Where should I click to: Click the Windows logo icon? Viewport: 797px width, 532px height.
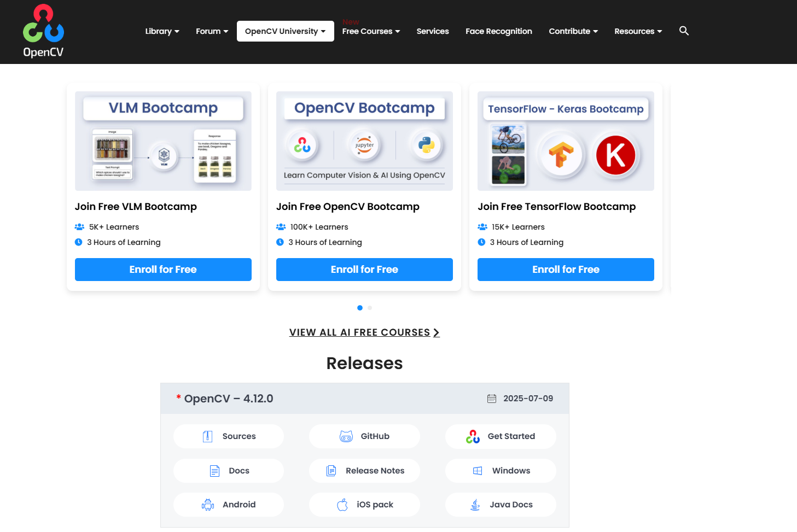478,471
